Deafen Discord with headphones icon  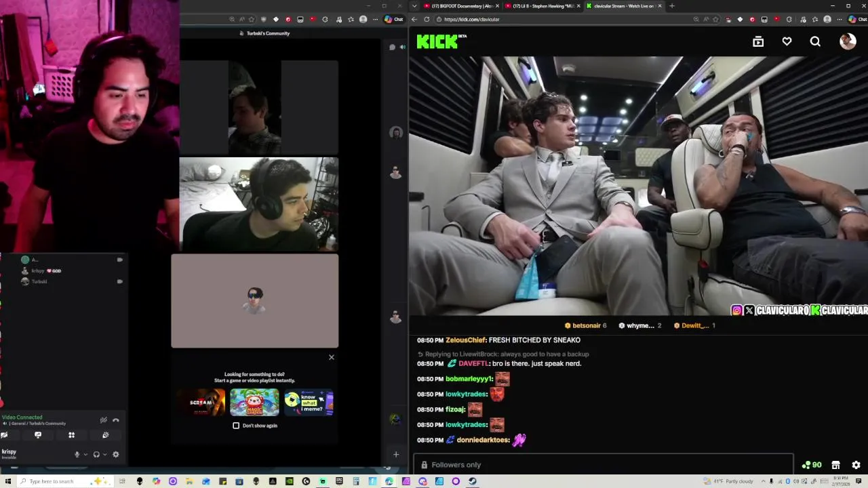click(96, 455)
